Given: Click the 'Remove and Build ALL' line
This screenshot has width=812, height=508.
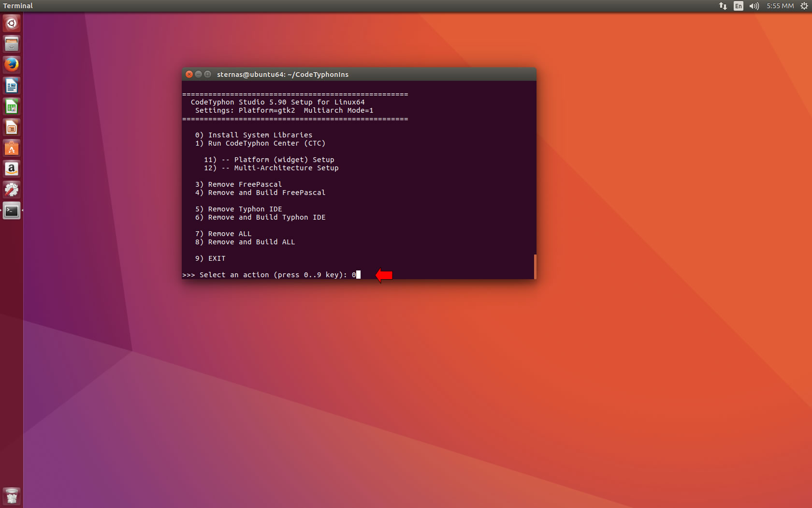Looking at the screenshot, I should [x=245, y=242].
